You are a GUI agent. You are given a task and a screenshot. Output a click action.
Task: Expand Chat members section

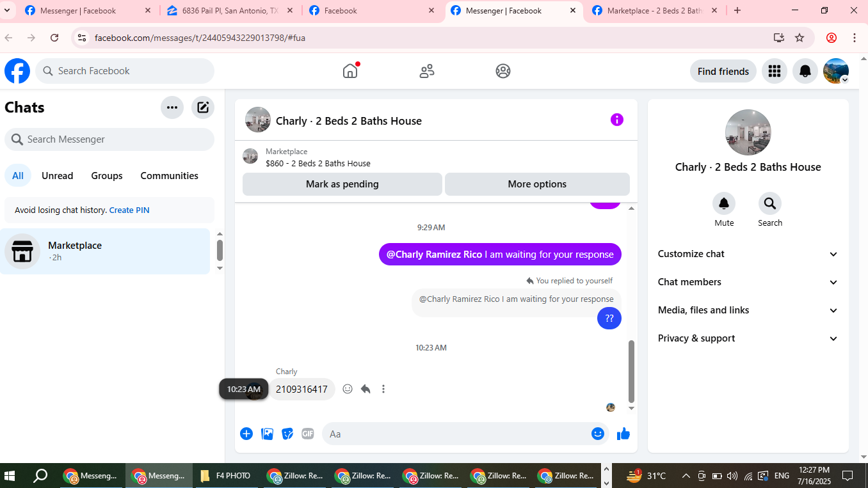[x=748, y=282]
